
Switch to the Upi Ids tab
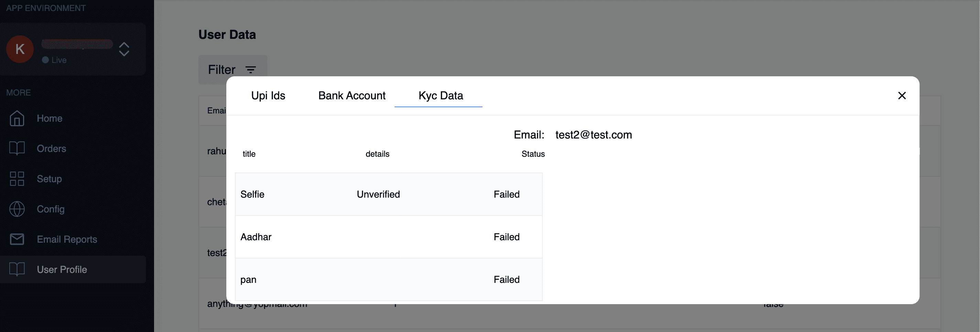pos(268,96)
